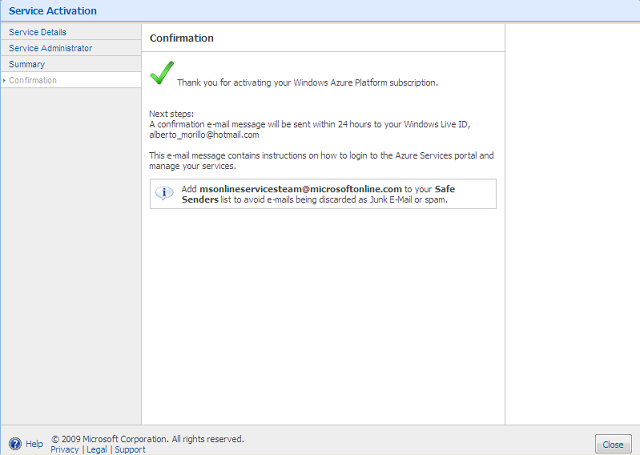This screenshot has width=640, height=455.
Task: Click the Confirmation heading in main panel
Action: point(182,38)
